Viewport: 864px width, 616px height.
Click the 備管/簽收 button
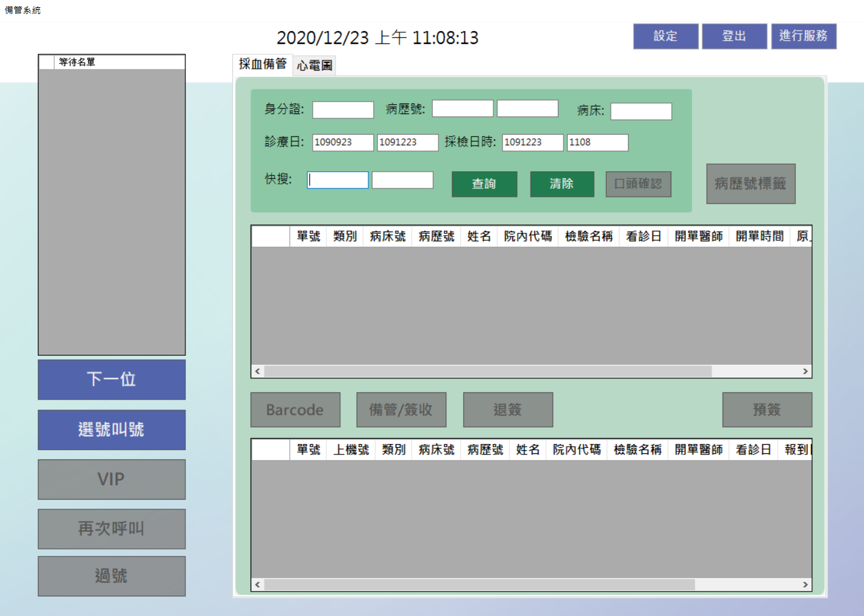(x=401, y=410)
